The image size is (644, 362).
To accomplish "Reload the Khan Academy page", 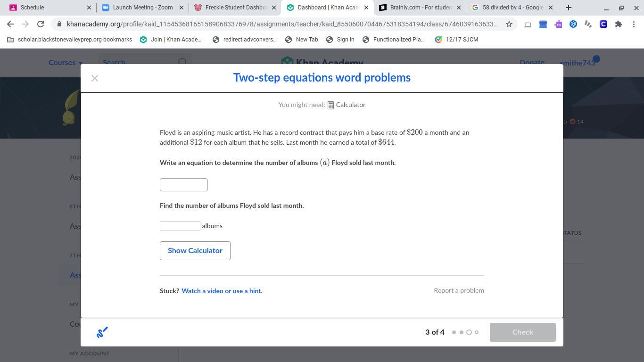I will pos(41,24).
